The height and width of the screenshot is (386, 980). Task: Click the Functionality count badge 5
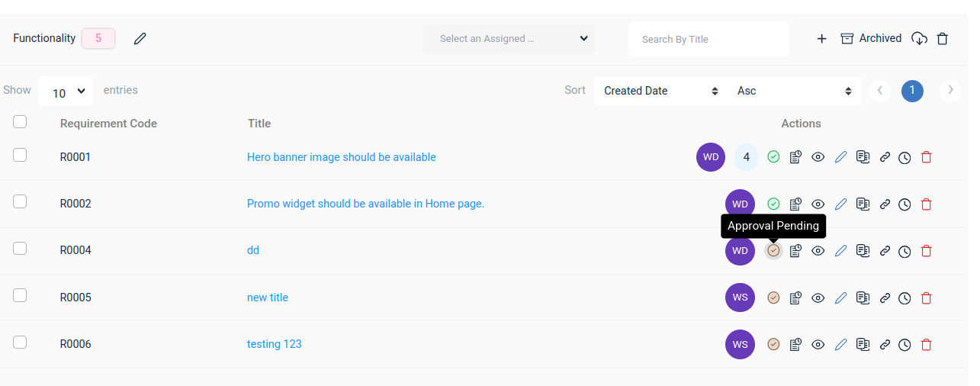[98, 38]
